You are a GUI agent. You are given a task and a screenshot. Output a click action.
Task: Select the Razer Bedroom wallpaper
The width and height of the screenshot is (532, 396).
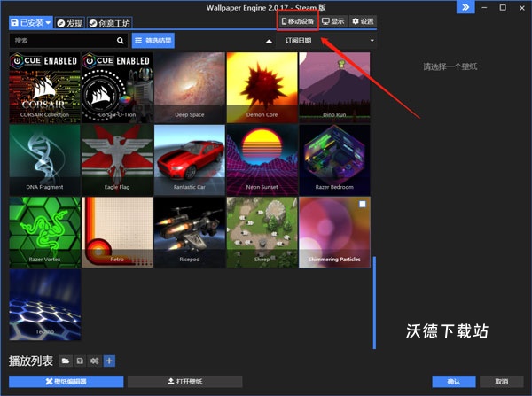pos(334,160)
